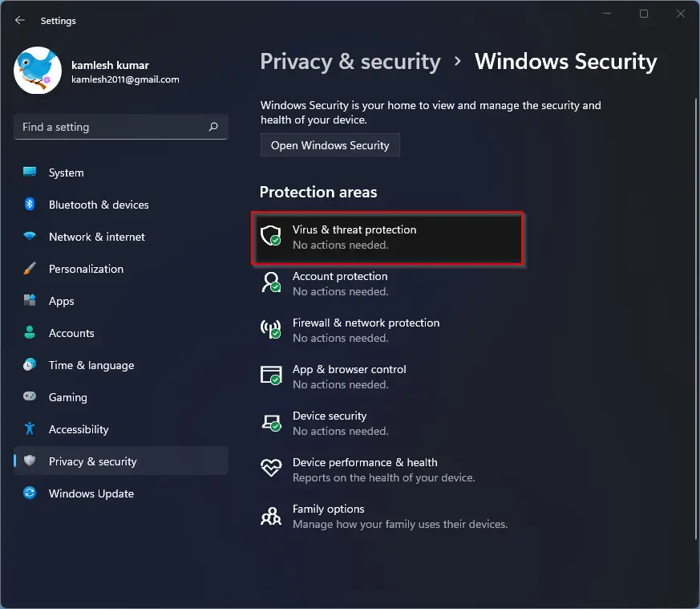Open Device security text
The image size is (700, 609).
330,416
